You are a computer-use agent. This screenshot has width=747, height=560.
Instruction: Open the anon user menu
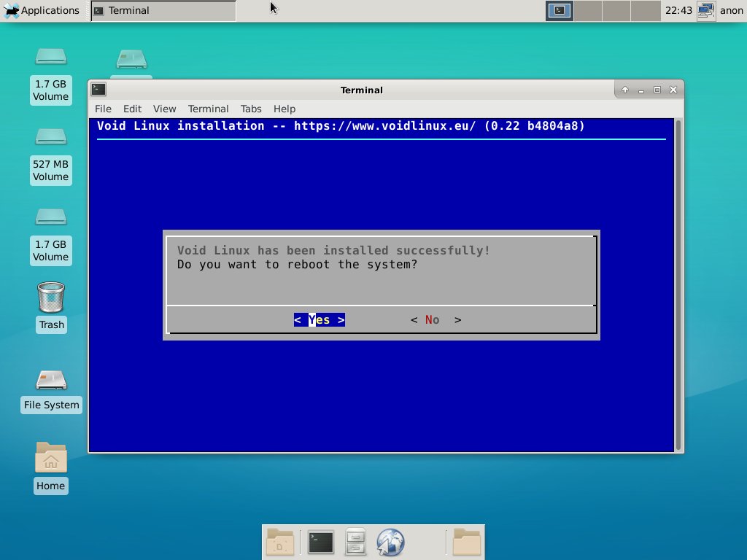coord(731,10)
